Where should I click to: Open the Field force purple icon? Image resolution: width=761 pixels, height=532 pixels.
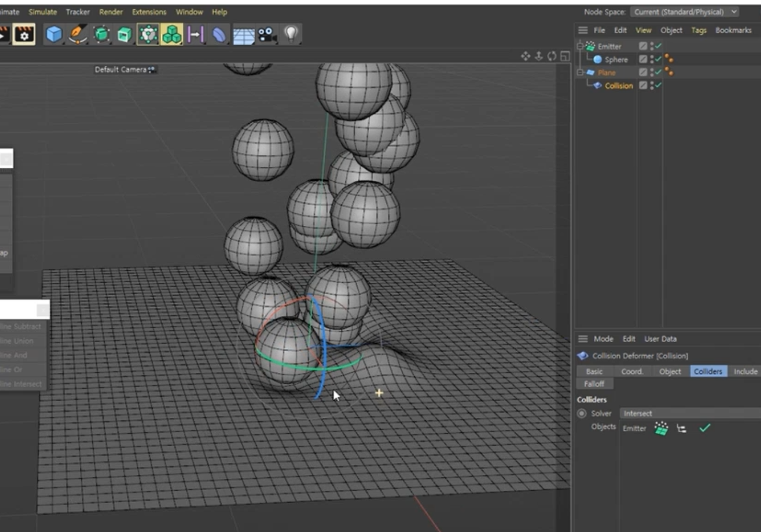[x=195, y=35]
